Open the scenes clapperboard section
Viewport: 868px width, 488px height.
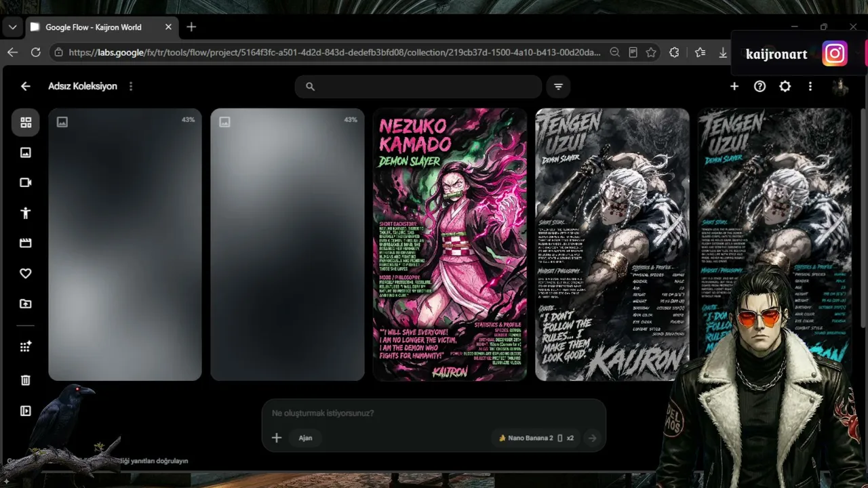(x=26, y=243)
